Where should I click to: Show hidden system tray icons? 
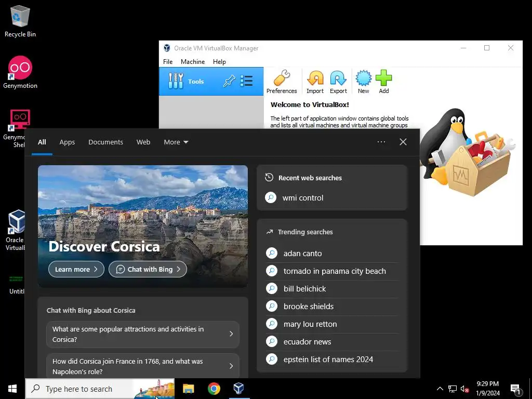click(x=440, y=389)
